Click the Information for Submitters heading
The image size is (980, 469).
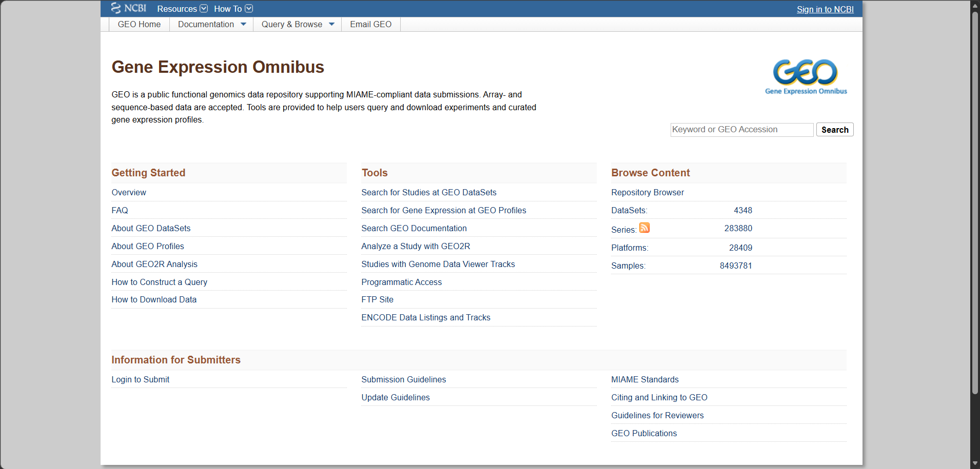click(x=176, y=360)
